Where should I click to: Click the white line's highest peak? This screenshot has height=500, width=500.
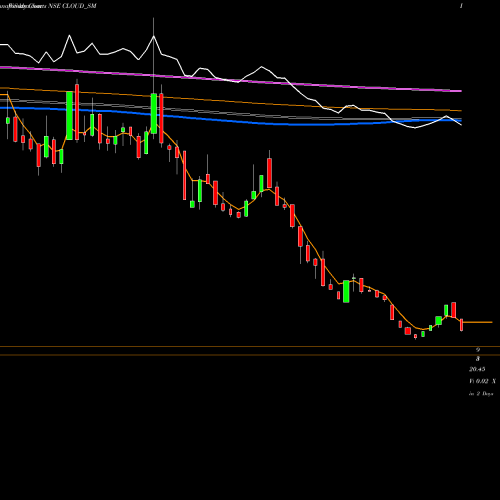pos(70,35)
